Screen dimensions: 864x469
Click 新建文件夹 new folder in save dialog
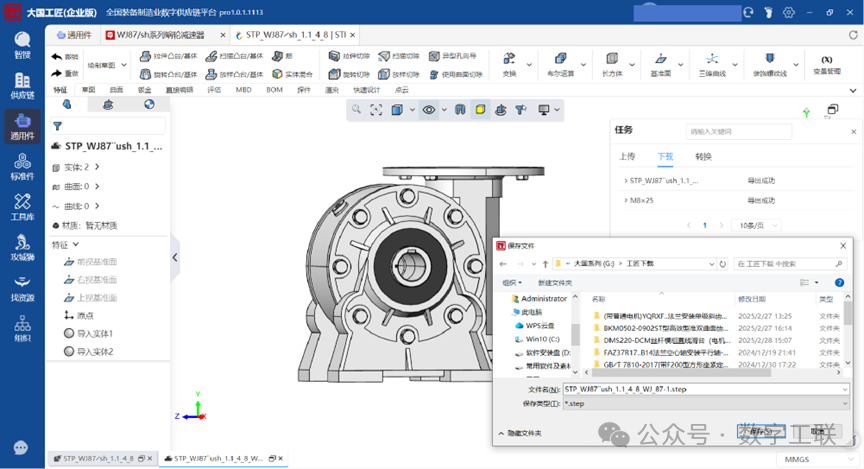(555, 283)
